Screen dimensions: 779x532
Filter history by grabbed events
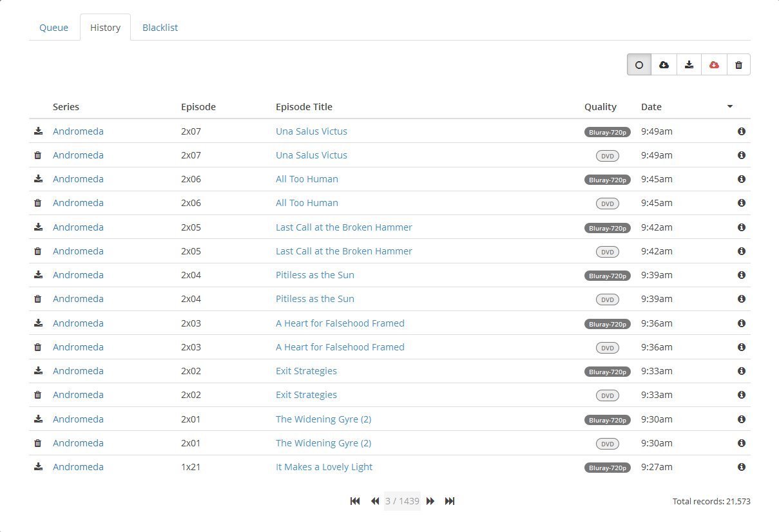(x=664, y=64)
